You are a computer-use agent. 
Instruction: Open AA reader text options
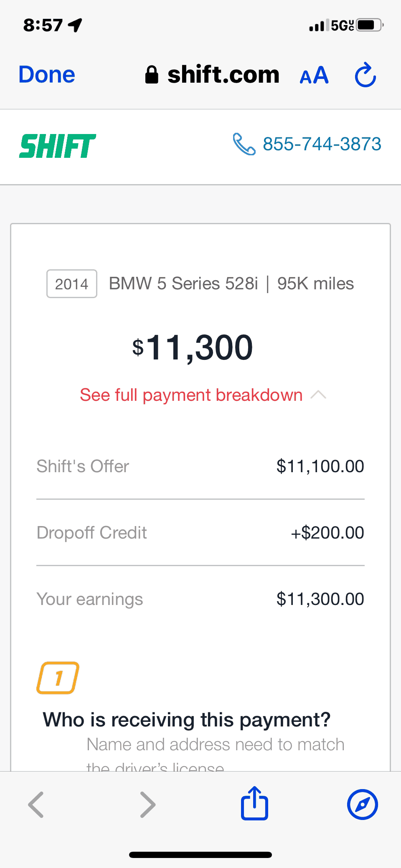(314, 76)
